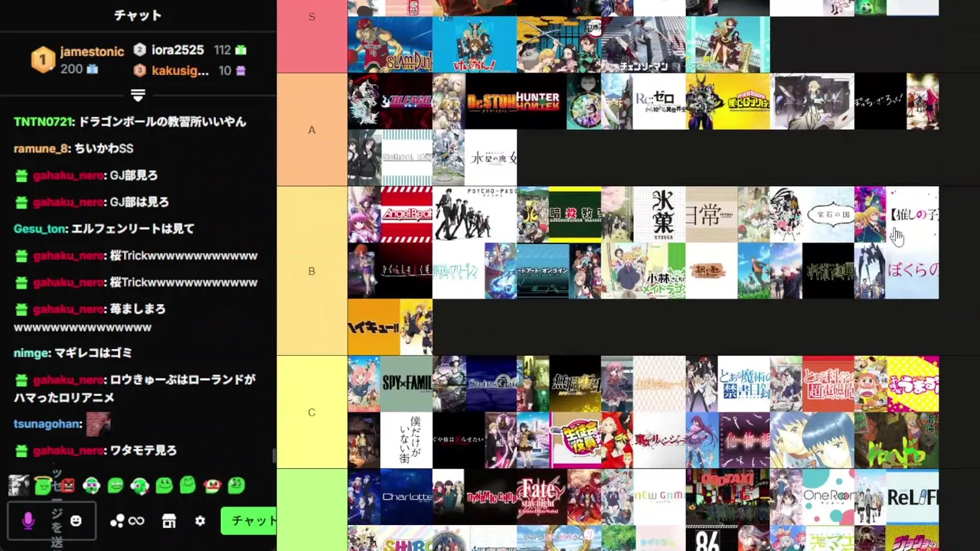
Task: Select the PSYCHO-PASS thumbnail in B tier
Action: (x=475, y=214)
